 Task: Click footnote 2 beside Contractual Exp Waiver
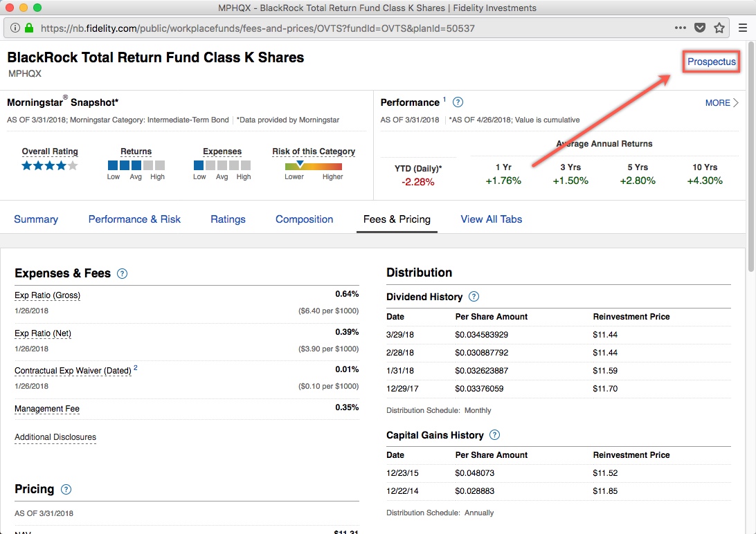136,368
